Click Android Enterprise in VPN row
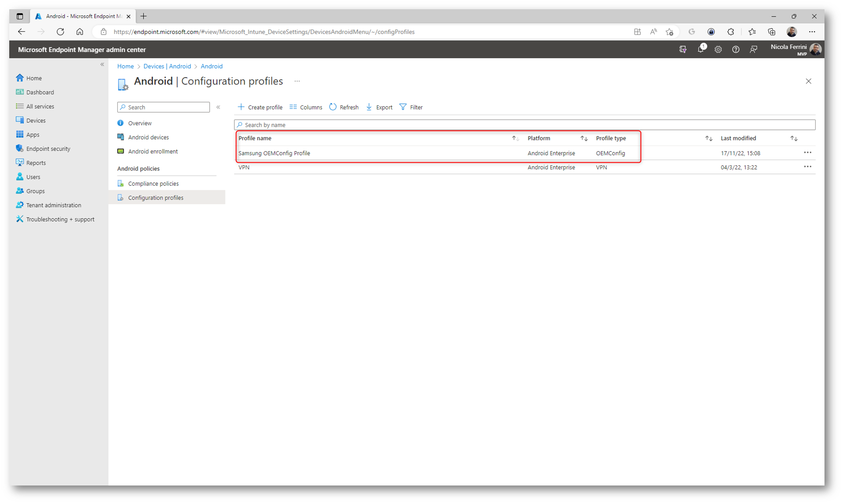Image resolution: width=843 pixels, height=504 pixels. 551,167
